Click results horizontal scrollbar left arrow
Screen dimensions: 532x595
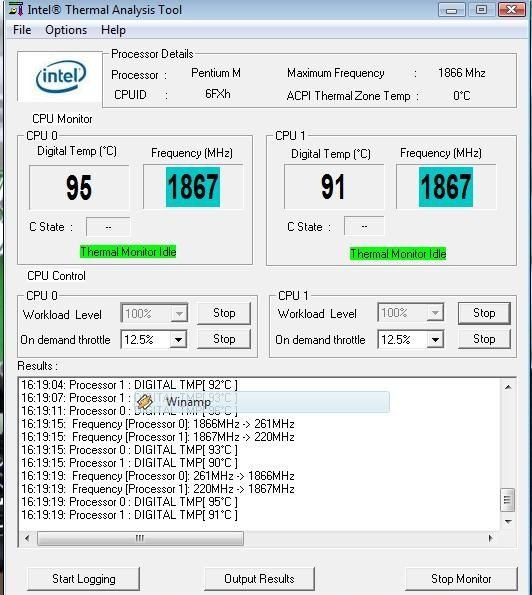27,538
